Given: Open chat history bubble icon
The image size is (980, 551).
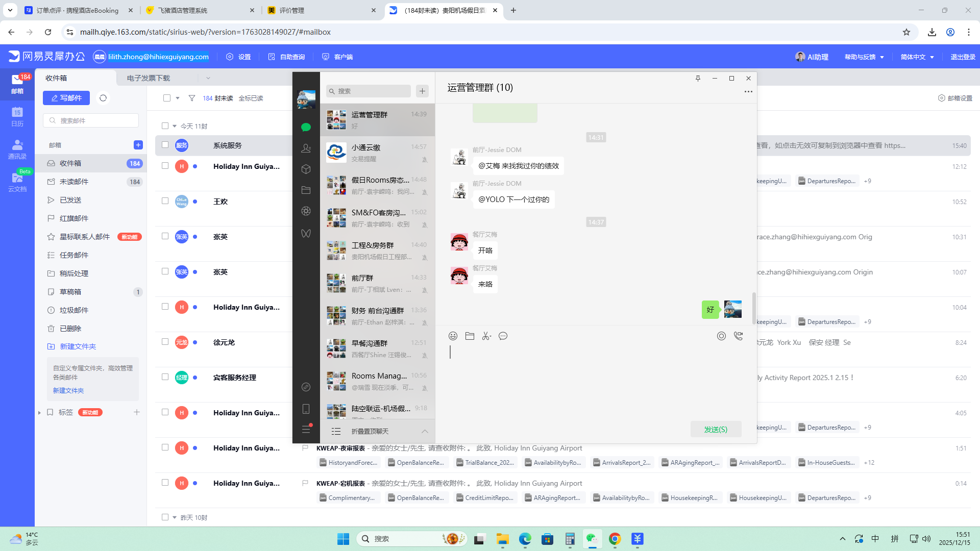Looking at the screenshot, I should [503, 336].
